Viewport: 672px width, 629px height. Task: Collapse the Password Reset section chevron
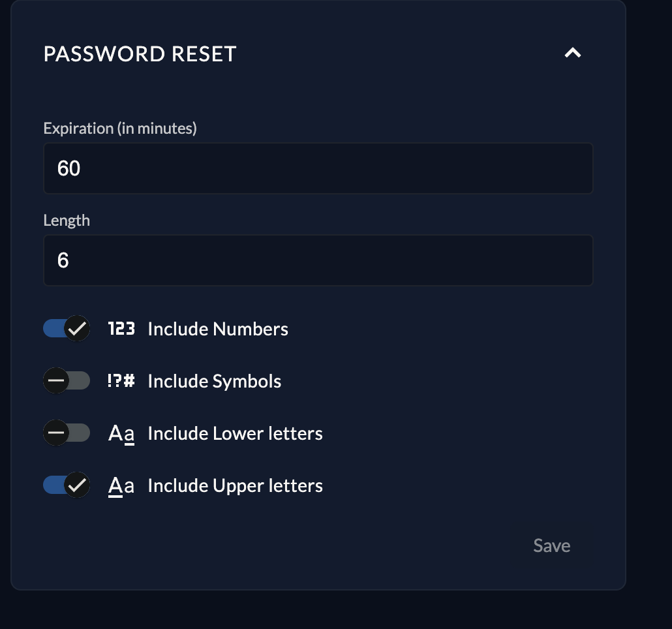point(572,54)
